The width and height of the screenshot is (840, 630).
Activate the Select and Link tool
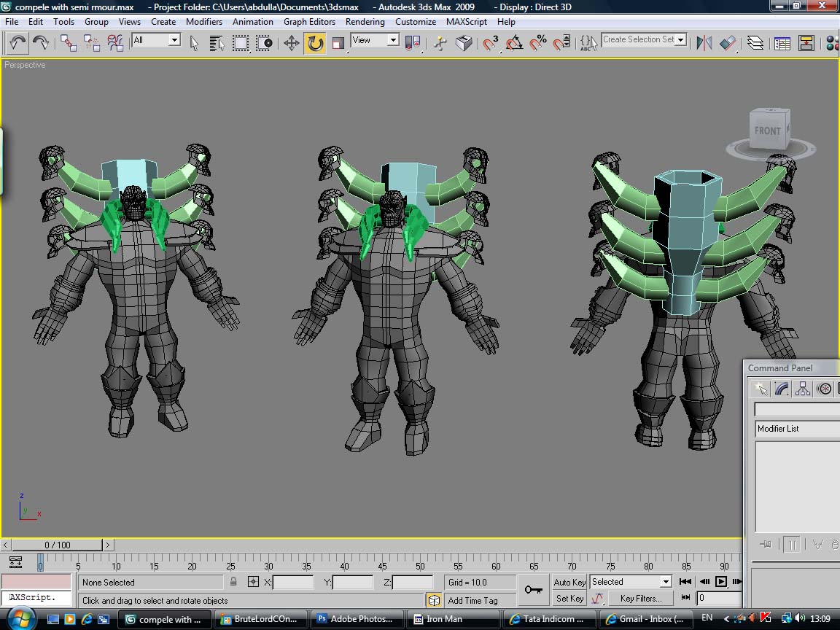coord(68,42)
